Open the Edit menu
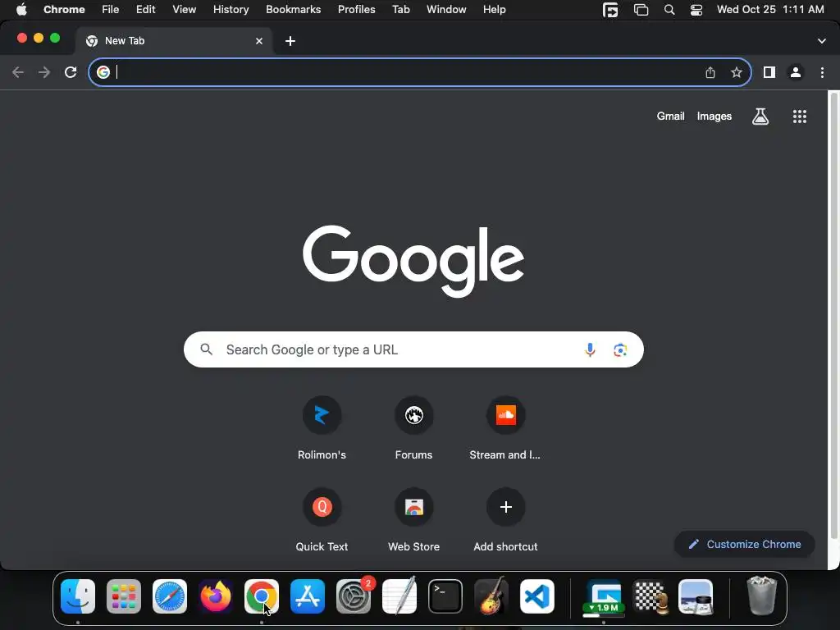This screenshot has height=630, width=840. tap(146, 10)
